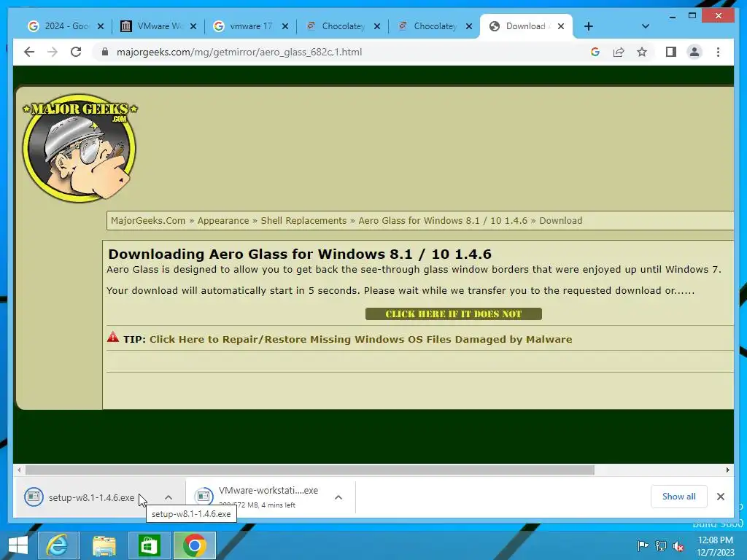
Task: Open downloaded setup-w8.1-1.4.6.exe item
Action: (91, 497)
